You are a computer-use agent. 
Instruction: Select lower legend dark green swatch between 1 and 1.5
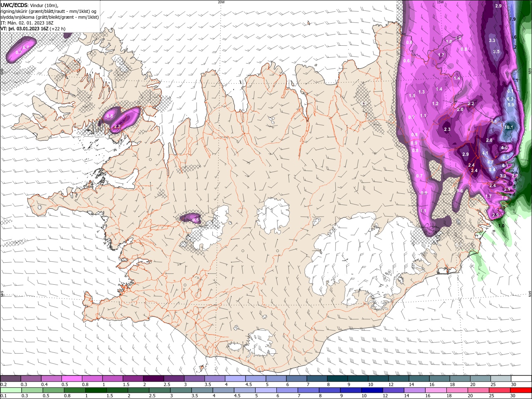click(x=96, y=390)
